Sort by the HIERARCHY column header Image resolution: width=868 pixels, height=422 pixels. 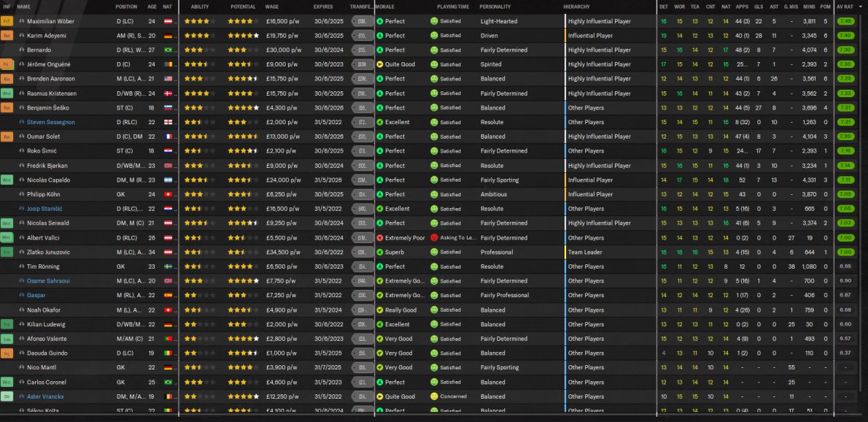coord(576,7)
